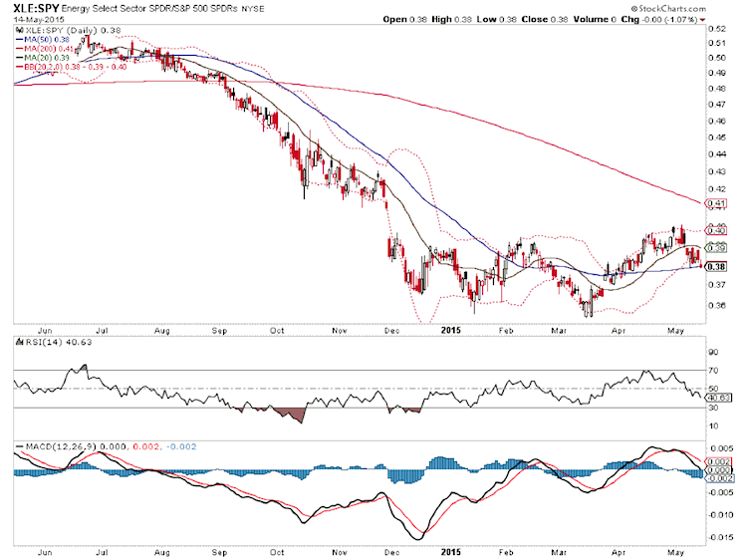Click the 90 level on the RSI axis
The height and width of the screenshot is (560, 747).
click(713, 352)
